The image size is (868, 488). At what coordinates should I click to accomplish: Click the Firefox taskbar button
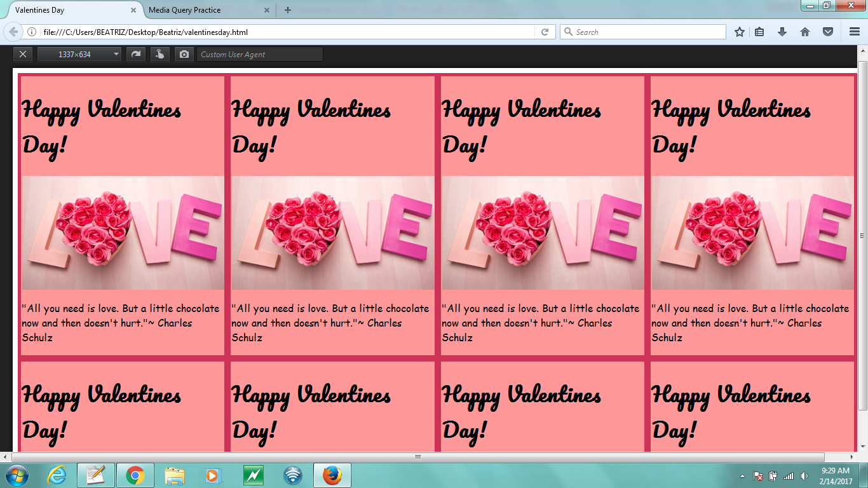(332, 475)
